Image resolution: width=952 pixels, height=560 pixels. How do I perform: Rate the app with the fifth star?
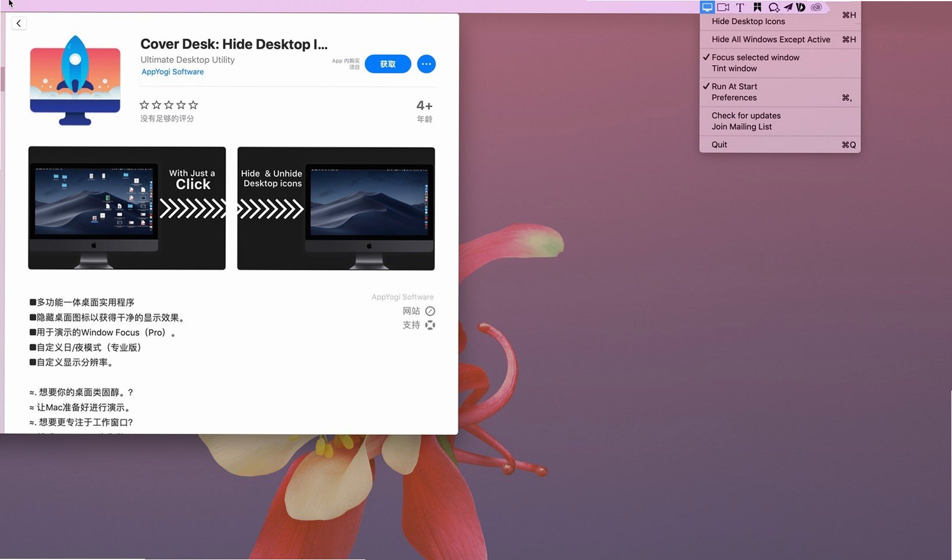(x=193, y=105)
